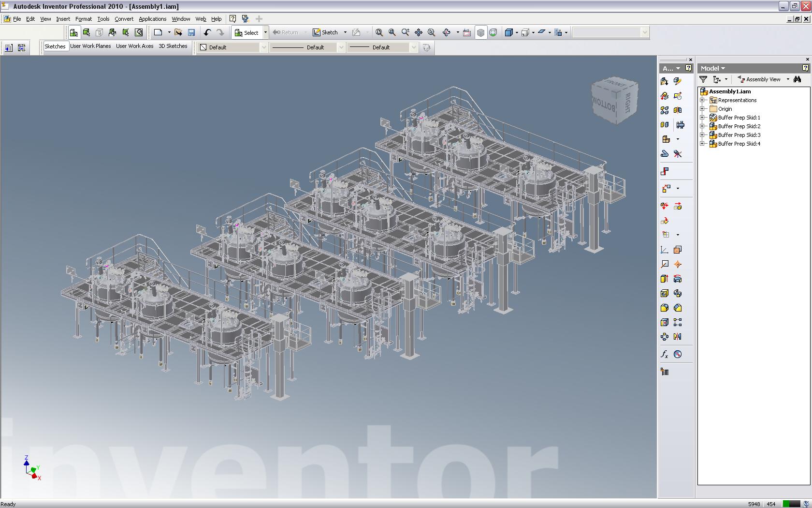812x508 pixels.
Task: Click the Replace Component icon in assembly panel
Action: [665, 96]
